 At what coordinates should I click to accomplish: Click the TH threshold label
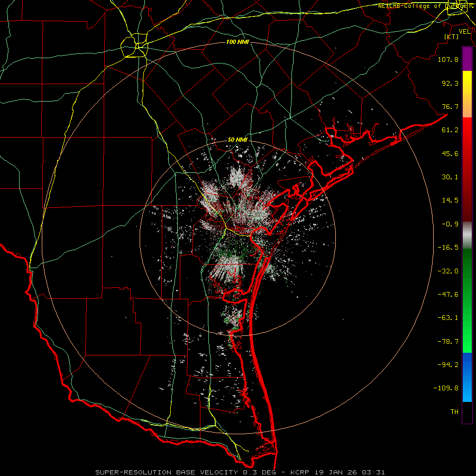pos(454,412)
